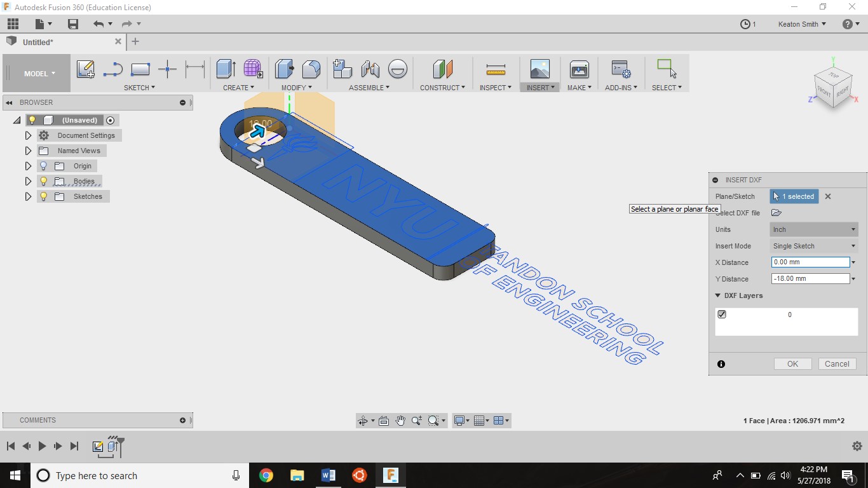Show the data panel grid

[13, 24]
